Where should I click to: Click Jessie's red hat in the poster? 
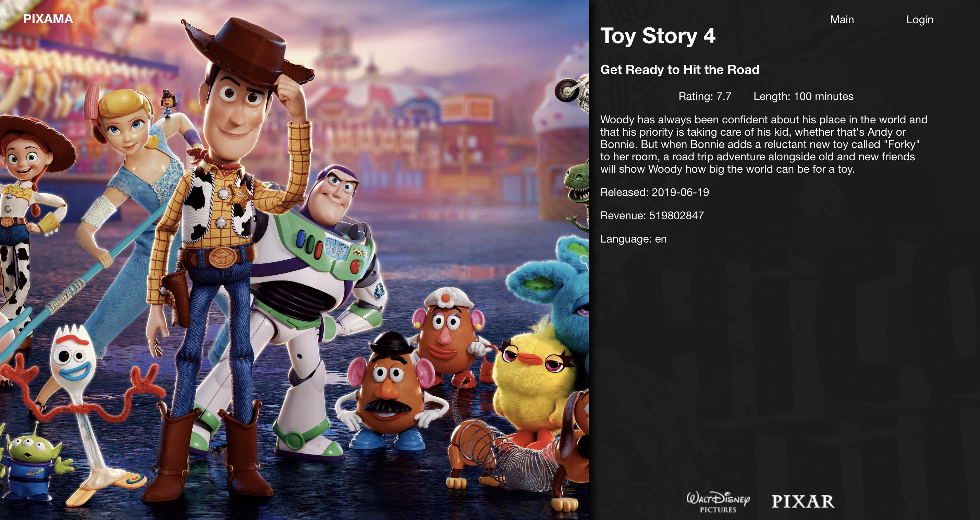click(36, 139)
